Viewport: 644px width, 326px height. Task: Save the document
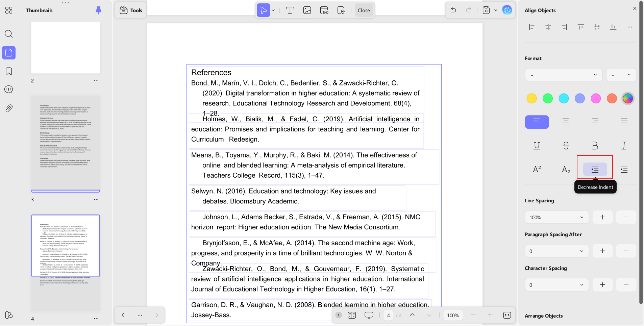click(486, 10)
